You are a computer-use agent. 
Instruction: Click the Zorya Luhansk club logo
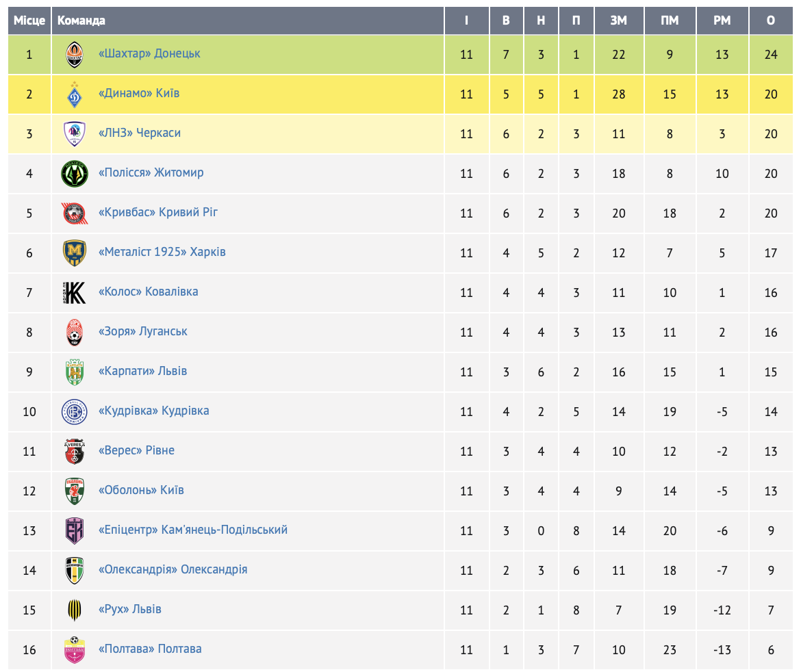pyautogui.click(x=74, y=332)
